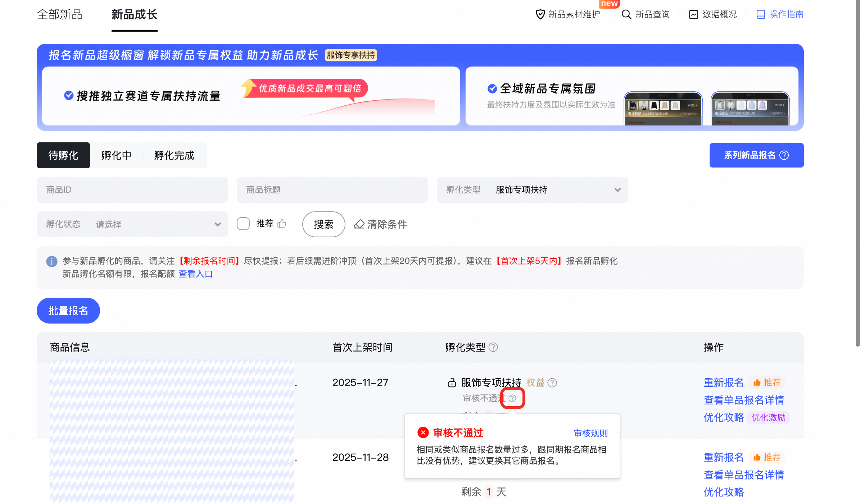Click the chart icon beside 数据概况

click(x=693, y=14)
